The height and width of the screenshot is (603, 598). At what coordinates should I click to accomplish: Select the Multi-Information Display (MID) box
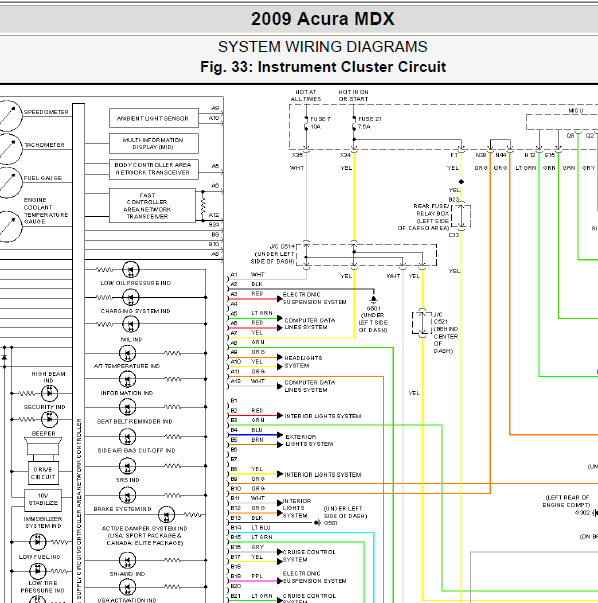(x=154, y=143)
